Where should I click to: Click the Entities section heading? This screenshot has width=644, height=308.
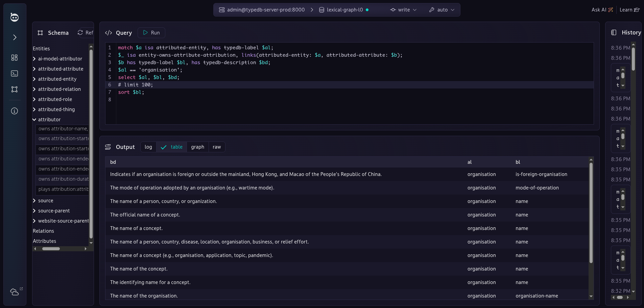(41, 49)
